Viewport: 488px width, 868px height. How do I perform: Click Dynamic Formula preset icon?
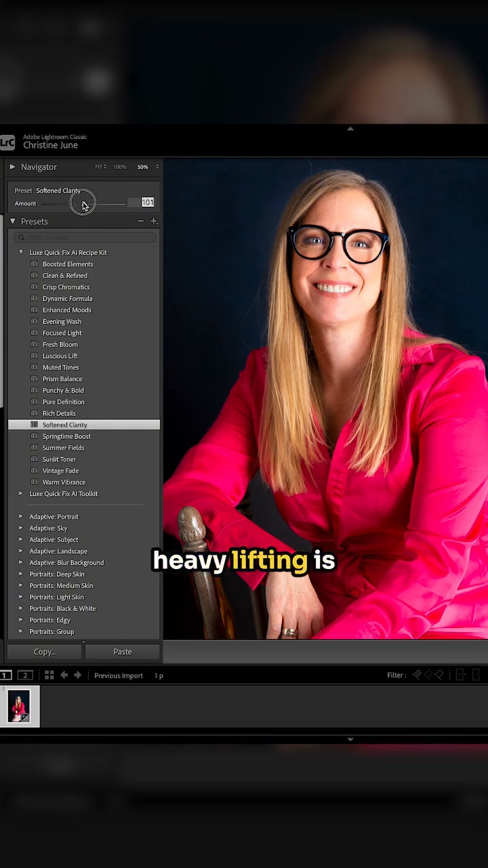(x=35, y=298)
